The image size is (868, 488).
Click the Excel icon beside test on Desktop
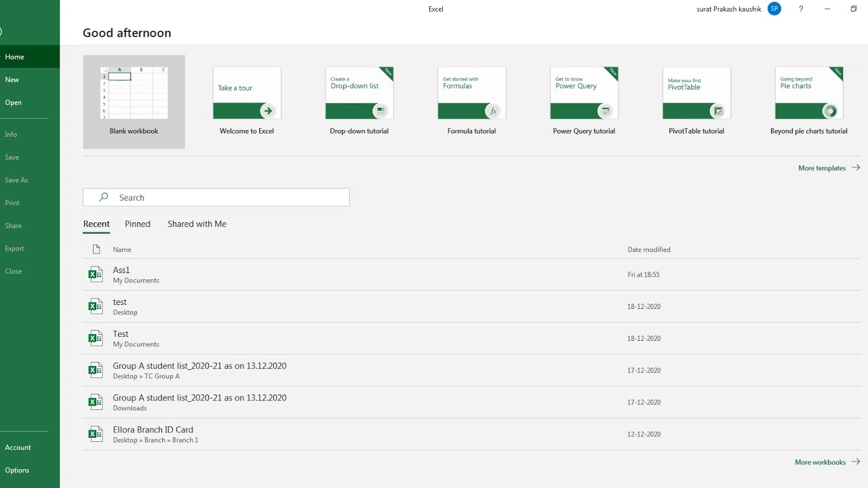96,306
